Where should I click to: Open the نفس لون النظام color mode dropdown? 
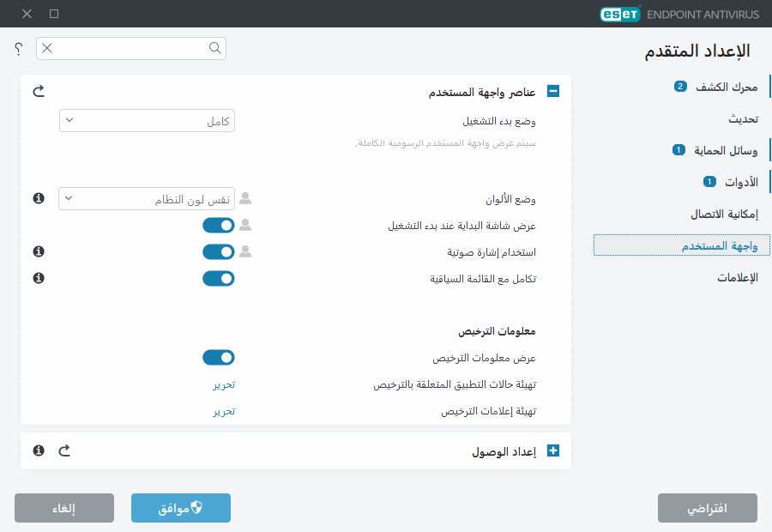click(147, 198)
